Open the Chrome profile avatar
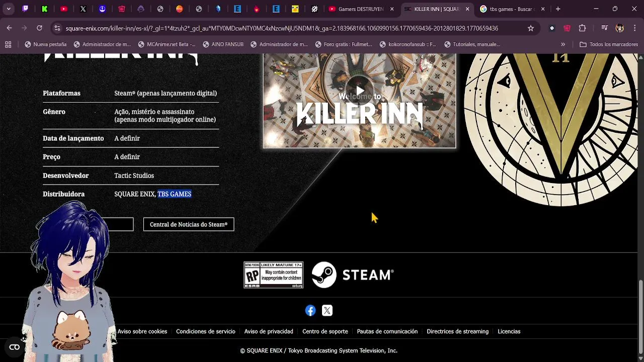Viewport: 644px width, 362px height. point(620,28)
